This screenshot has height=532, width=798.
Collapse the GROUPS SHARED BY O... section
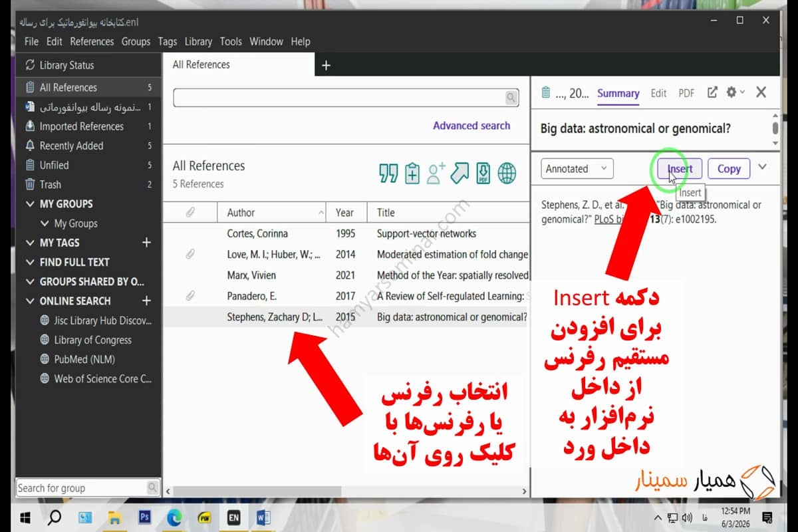tap(29, 281)
